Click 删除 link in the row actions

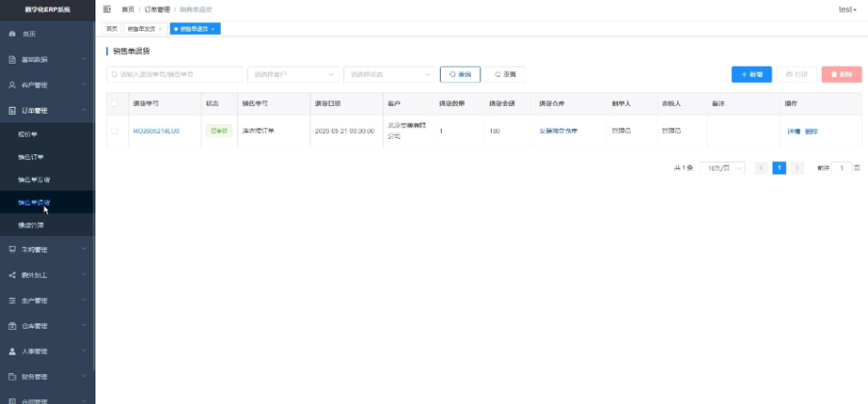[811, 131]
